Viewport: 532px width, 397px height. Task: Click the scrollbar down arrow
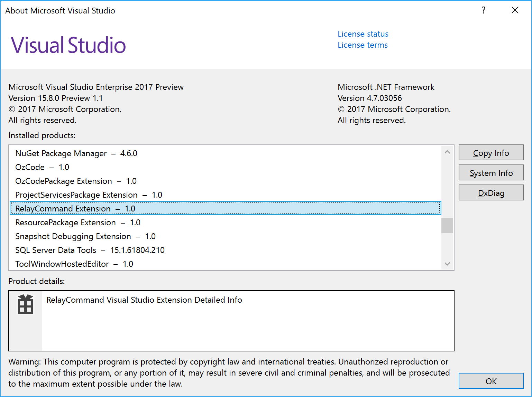tap(447, 264)
